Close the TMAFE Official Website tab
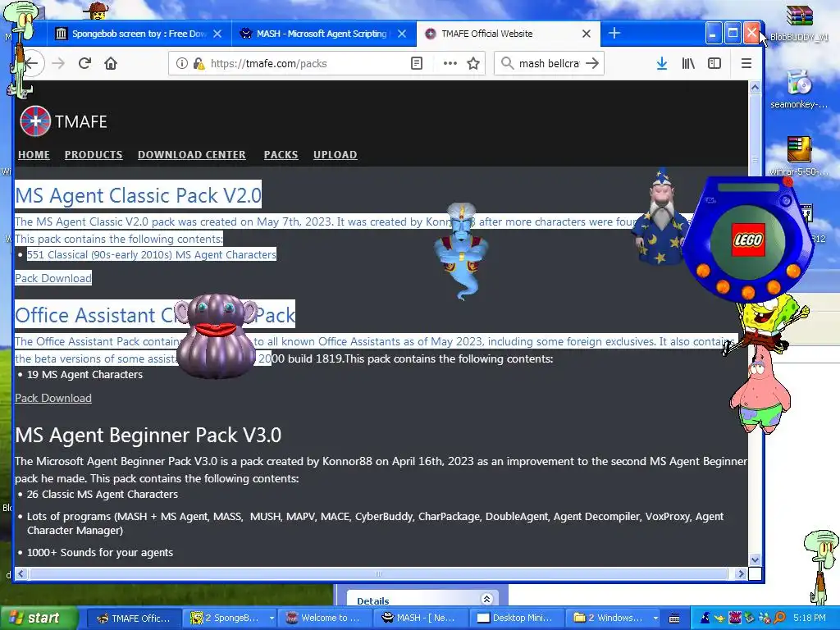Image resolution: width=840 pixels, height=630 pixels. pyautogui.click(x=586, y=34)
